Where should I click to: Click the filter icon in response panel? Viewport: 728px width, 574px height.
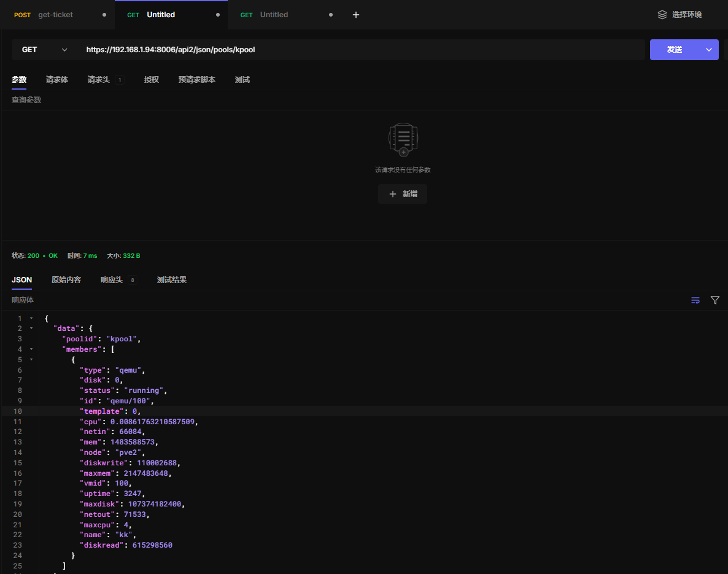[x=715, y=300]
